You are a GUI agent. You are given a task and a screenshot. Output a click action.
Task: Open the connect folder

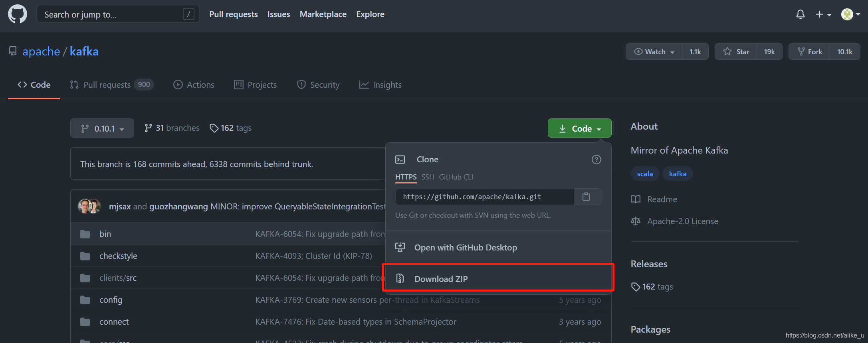114,322
